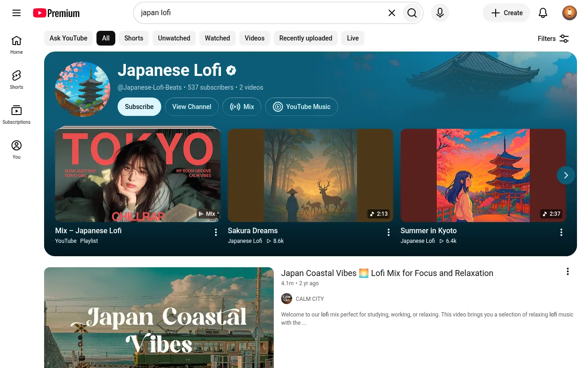
Task: Filter results by Recently uploaded chip
Action: pos(305,38)
